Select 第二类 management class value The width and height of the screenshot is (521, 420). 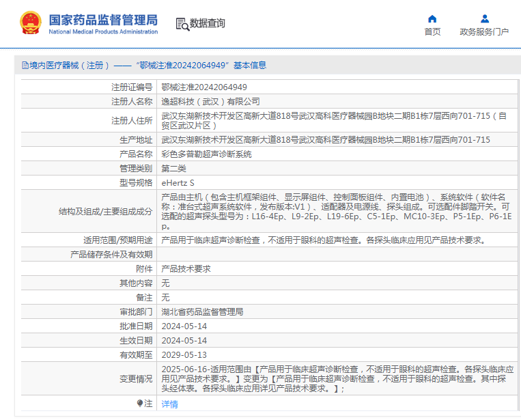tap(173, 169)
